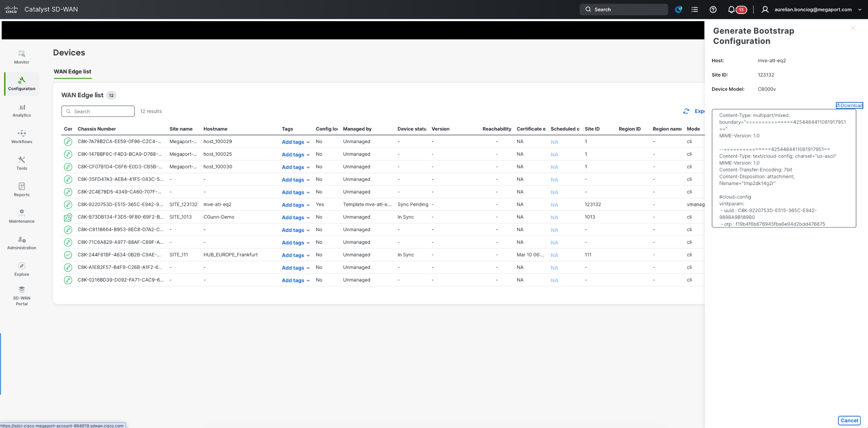This screenshot has height=428, width=868.
Task: Open notifications bell with 13 badge
Action: [737, 9]
